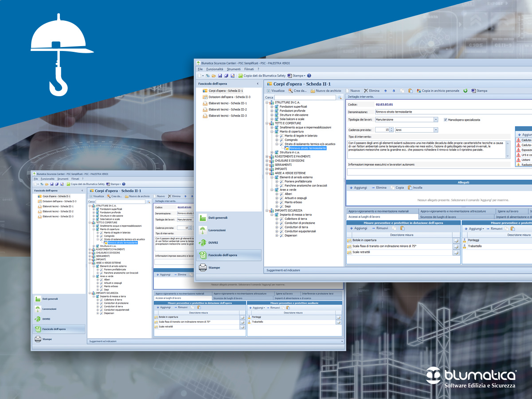This screenshot has width=532, height=399.
Task: Open Lavorazioni section in the smaller window
Action: pos(59,309)
